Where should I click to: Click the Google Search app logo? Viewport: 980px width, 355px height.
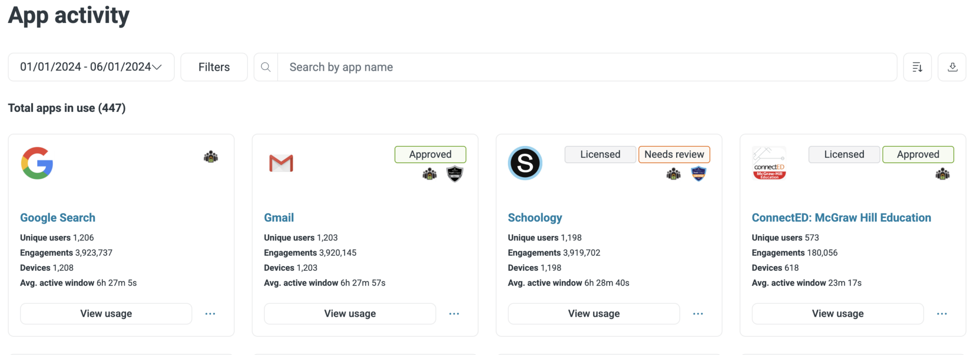[37, 163]
